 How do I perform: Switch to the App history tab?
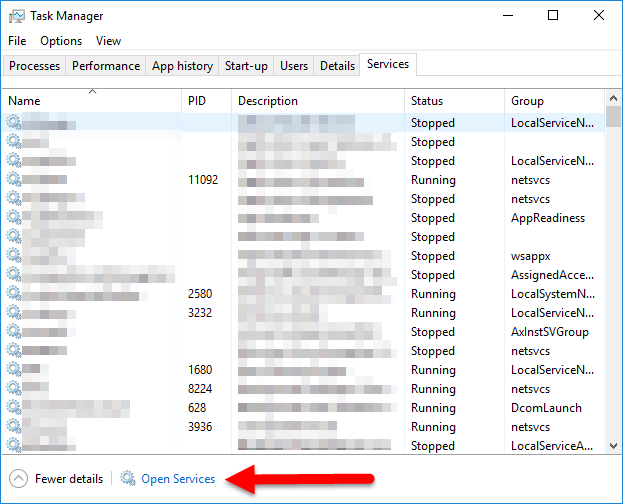(x=182, y=66)
